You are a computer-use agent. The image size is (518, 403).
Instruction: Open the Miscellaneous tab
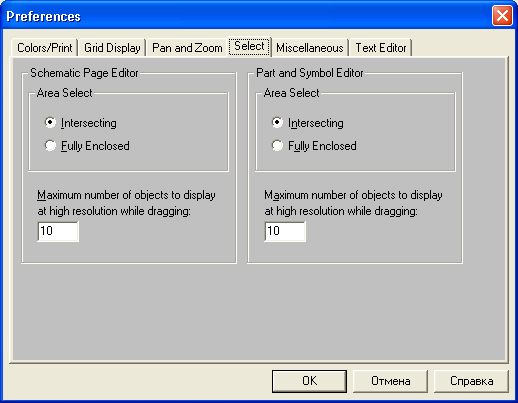310,48
